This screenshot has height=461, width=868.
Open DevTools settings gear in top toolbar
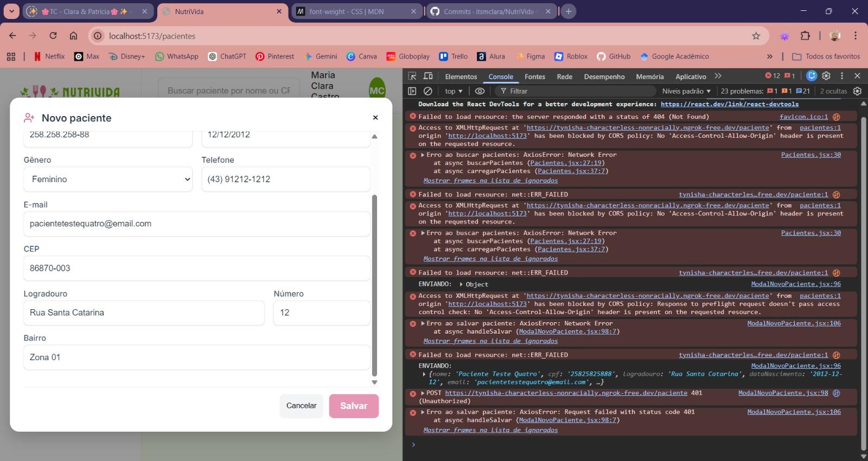(x=826, y=76)
